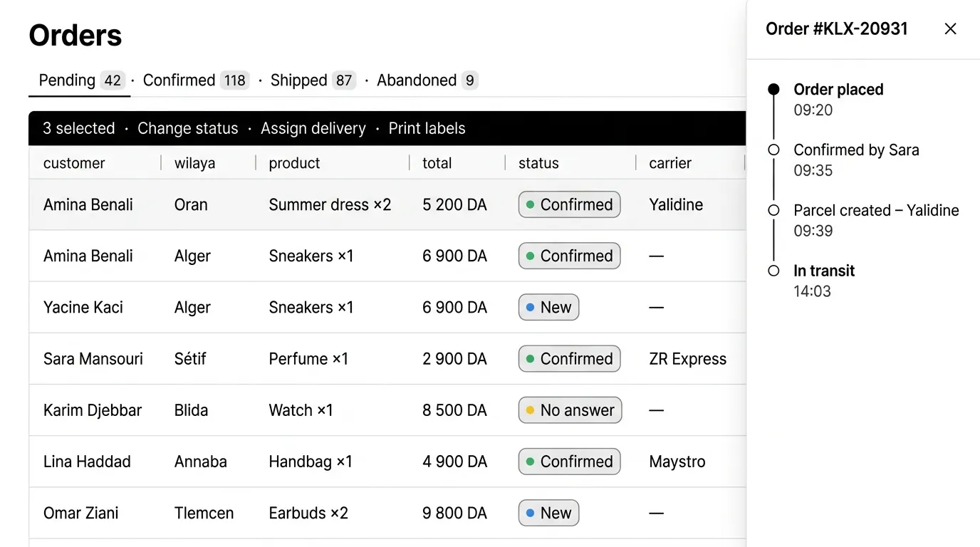Go to the Shipped orders tab
This screenshot has height=547, width=980.
tap(312, 80)
